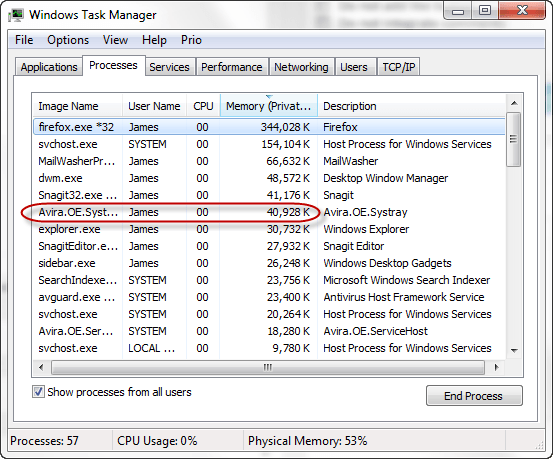Click the scroll down arrow of process list
Image resolution: width=553 pixels, height=459 pixels.
click(514, 350)
